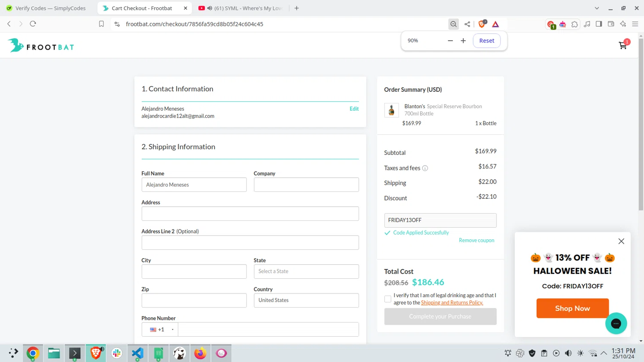Close the Halloween sale popup
The width and height of the screenshot is (644, 362).
(x=621, y=241)
